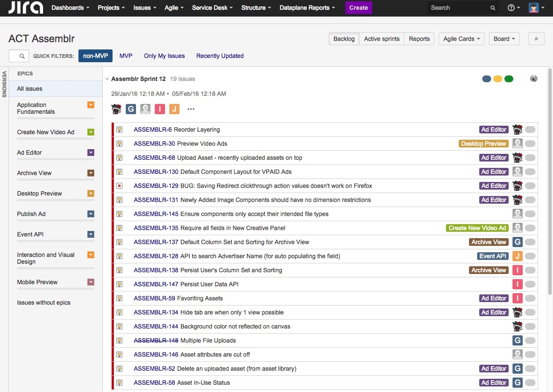
Task: Filter sprint by I assignee avatar
Action: (x=159, y=109)
